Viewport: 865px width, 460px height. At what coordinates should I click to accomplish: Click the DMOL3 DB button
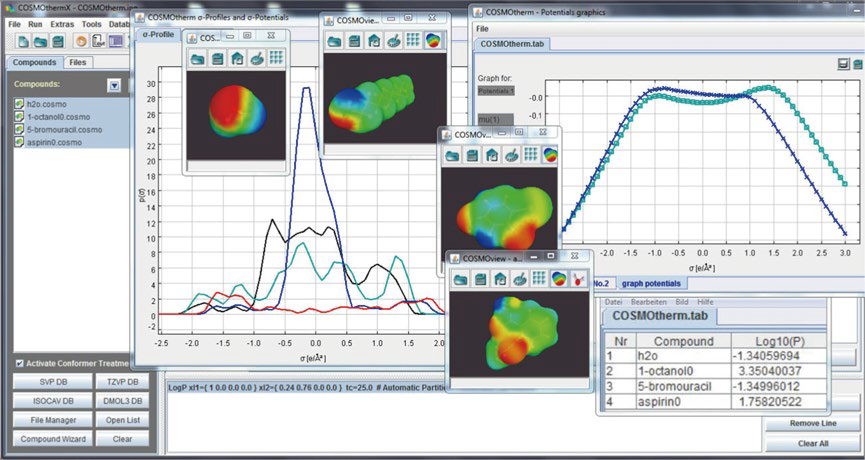(122, 401)
